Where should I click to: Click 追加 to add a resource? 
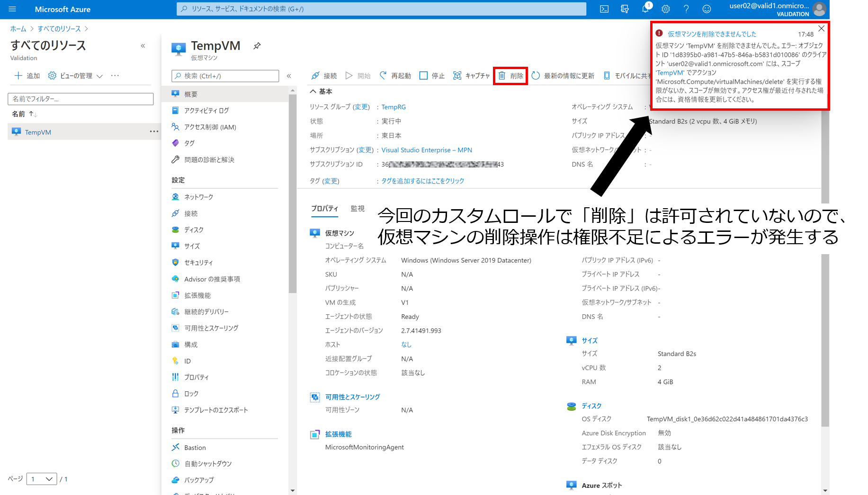27,76
